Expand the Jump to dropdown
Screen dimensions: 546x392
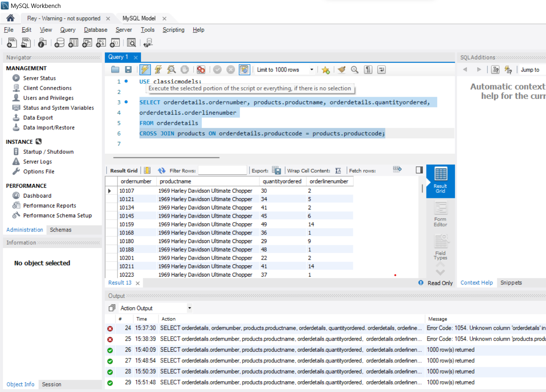tap(533, 70)
